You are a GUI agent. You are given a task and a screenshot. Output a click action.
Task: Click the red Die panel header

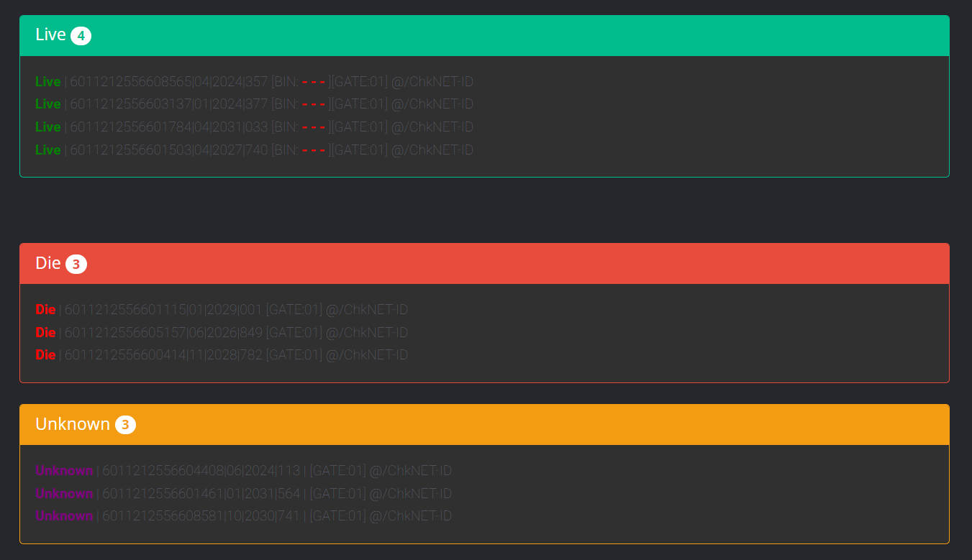click(x=484, y=264)
